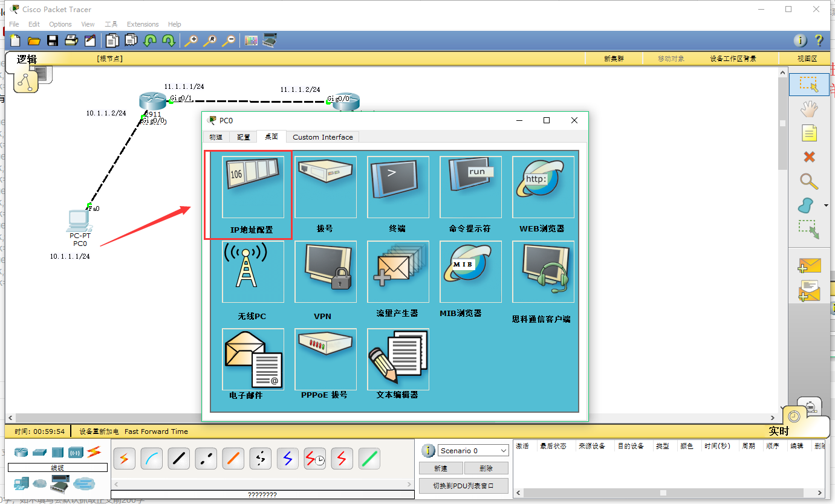This screenshot has height=504, width=835.
Task: Choose the Select marquee tool
Action: point(809,85)
